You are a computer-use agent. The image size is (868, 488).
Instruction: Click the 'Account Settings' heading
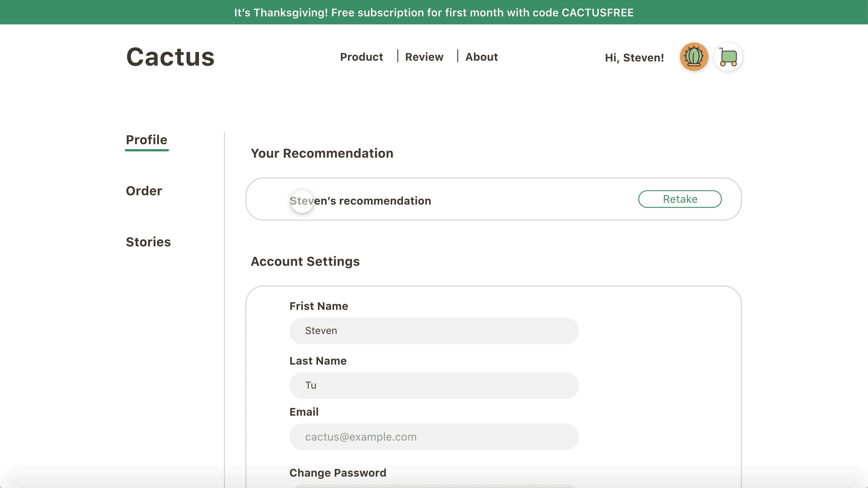tap(305, 261)
